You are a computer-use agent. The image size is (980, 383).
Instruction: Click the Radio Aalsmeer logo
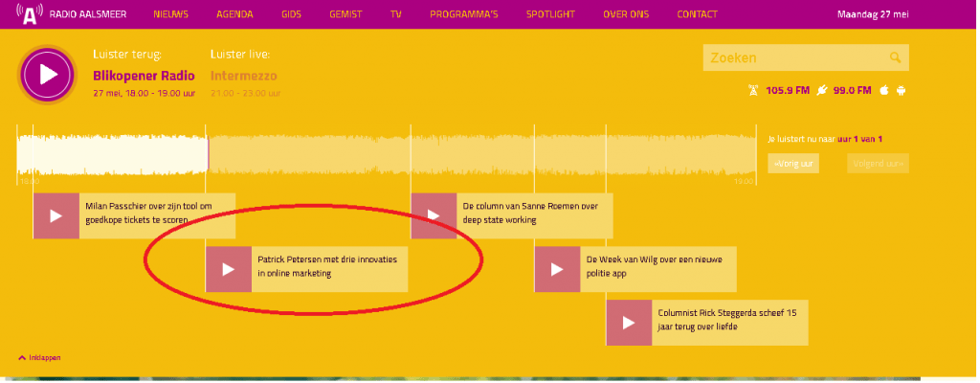[31, 14]
